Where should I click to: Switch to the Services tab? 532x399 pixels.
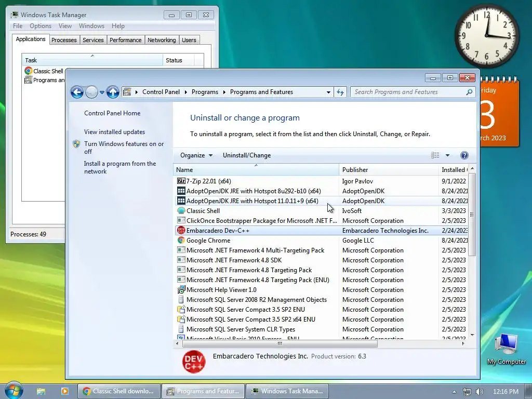[x=93, y=40]
